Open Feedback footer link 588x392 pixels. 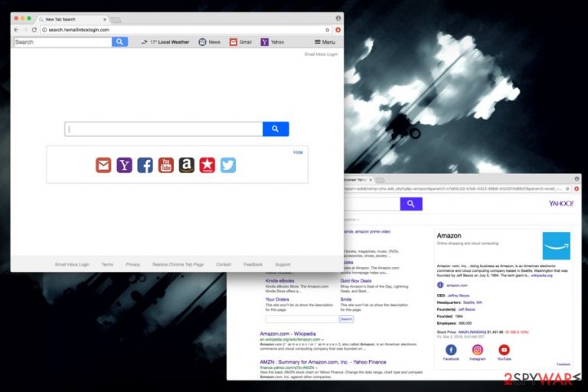(253, 264)
